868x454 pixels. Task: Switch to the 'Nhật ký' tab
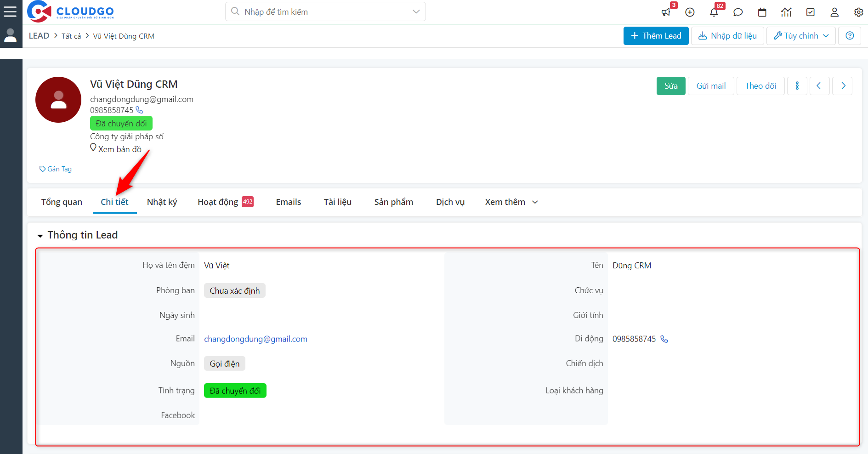(x=162, y=202)
